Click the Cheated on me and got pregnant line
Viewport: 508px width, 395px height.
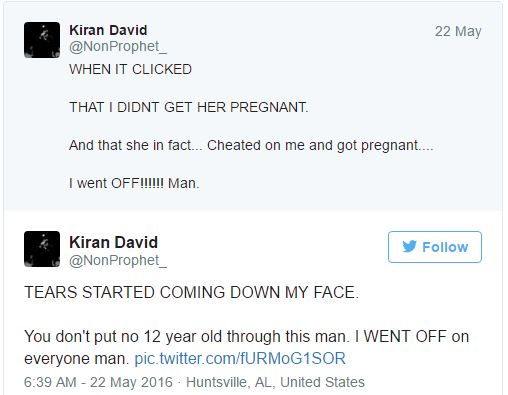tap(251, 145)
